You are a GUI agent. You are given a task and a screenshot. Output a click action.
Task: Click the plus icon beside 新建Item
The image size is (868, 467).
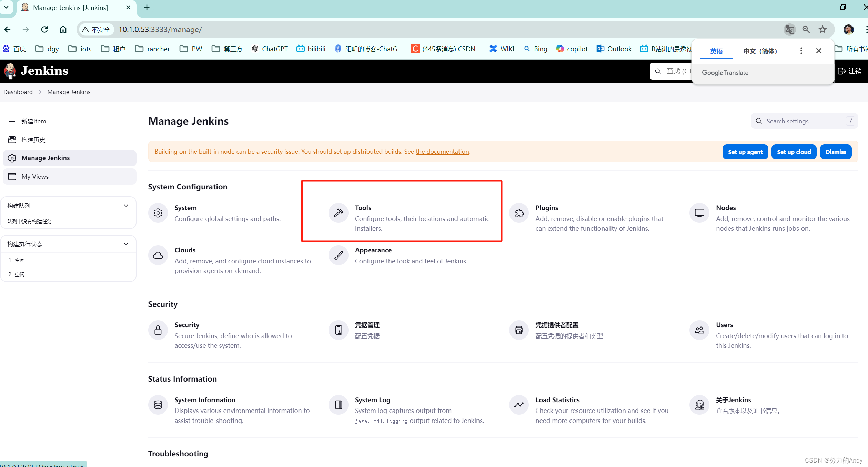[x=12, y=121]
